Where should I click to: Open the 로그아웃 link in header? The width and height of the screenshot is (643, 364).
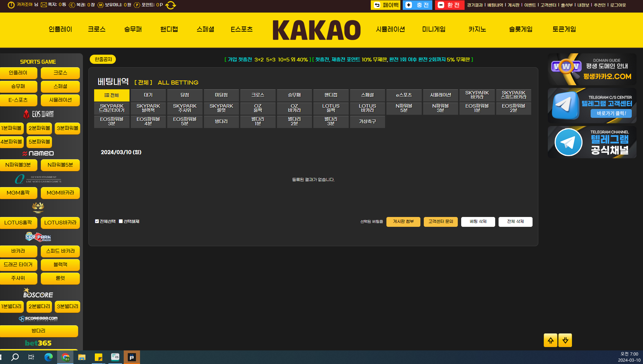click(618, 5)
